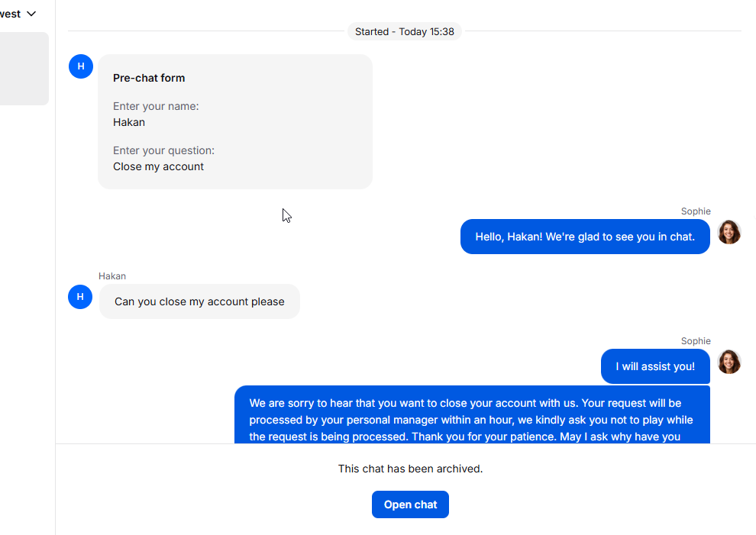
Task: Click the "Enter your question:" form label
Action: point(163,150)
